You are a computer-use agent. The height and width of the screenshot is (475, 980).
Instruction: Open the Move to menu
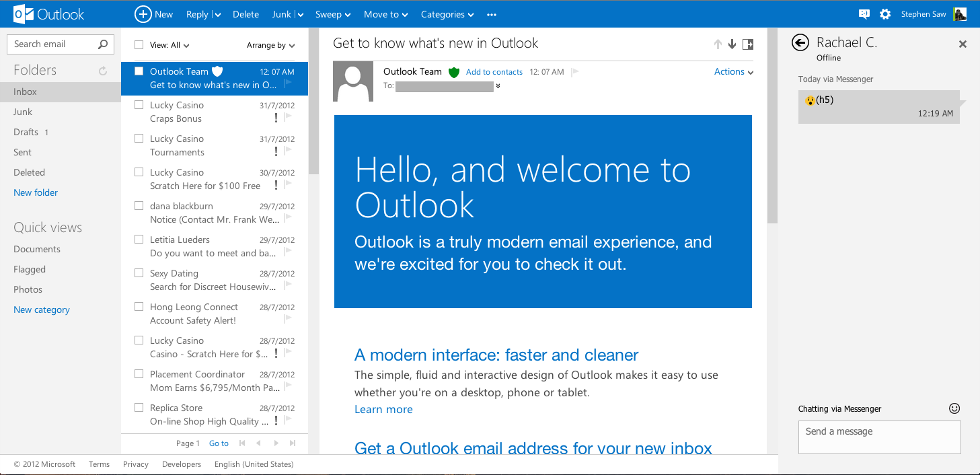385,14
